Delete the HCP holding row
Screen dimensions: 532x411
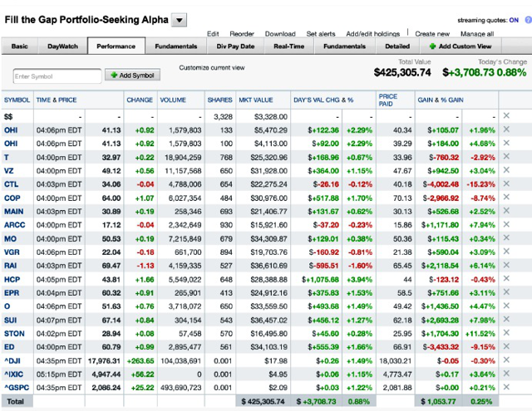point(506,278)
